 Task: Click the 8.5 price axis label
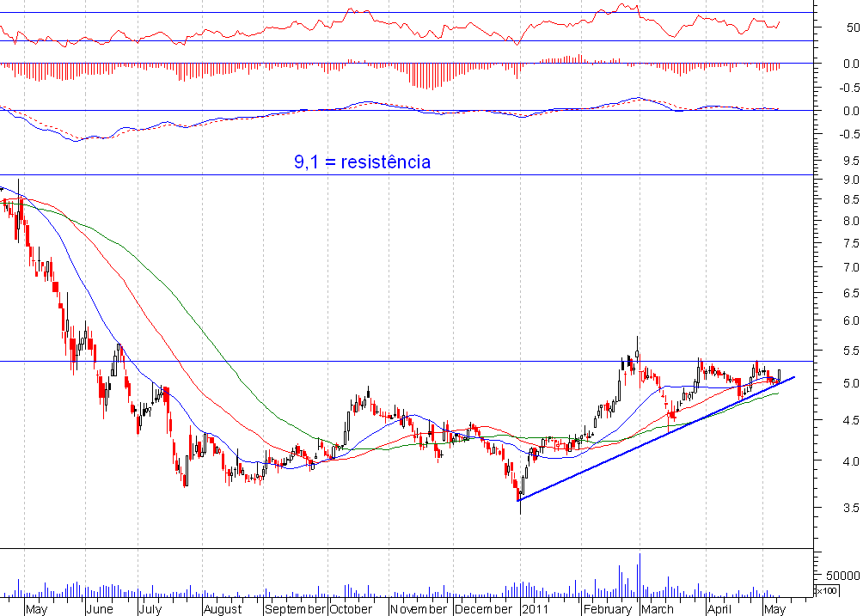pyautogui.click(x=850, y=199)
